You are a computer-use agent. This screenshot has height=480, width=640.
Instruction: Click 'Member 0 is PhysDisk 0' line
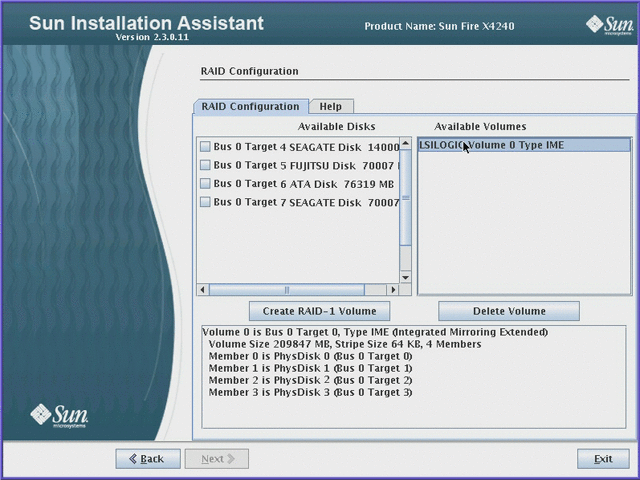(311, 356)
